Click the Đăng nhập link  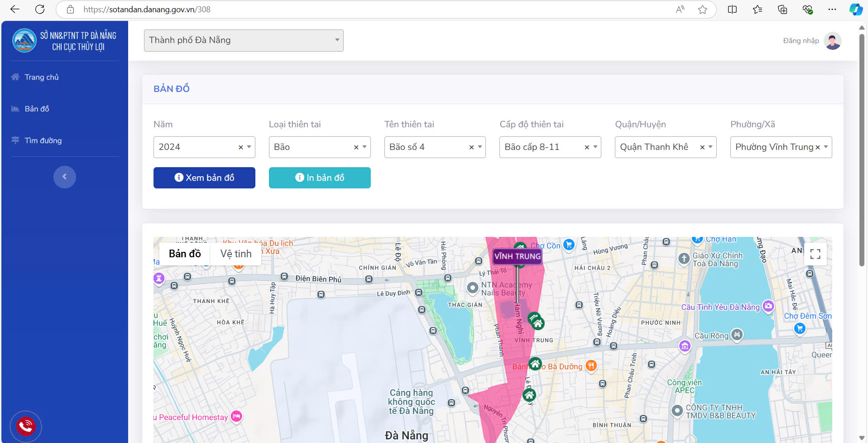tap(801, 41)
